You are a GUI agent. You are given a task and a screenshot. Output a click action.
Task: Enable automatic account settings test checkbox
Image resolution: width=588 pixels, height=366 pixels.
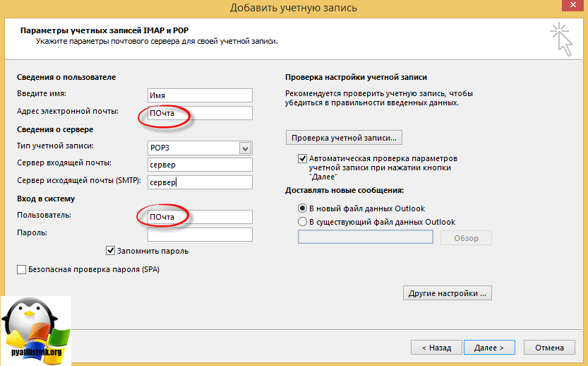(303, 159)
